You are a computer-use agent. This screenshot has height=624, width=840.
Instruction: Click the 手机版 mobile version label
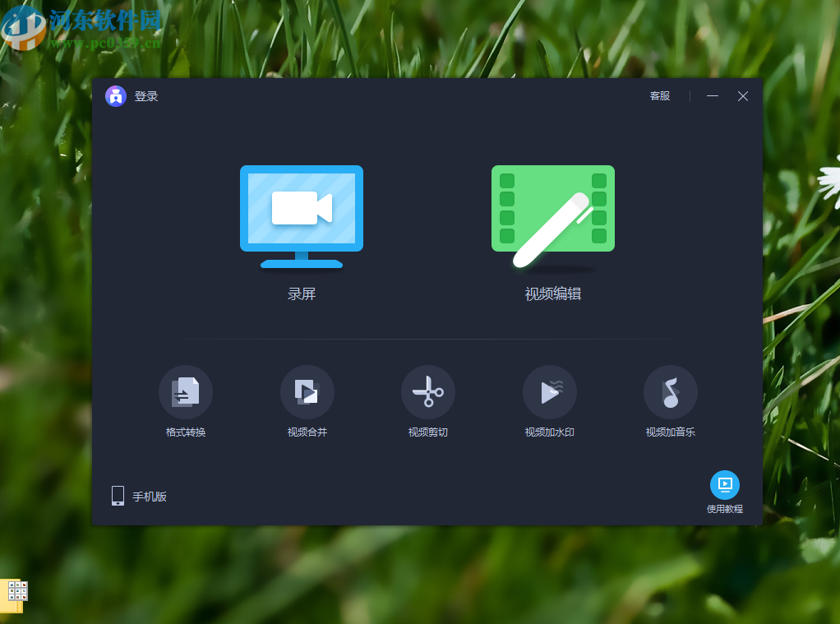150,497
